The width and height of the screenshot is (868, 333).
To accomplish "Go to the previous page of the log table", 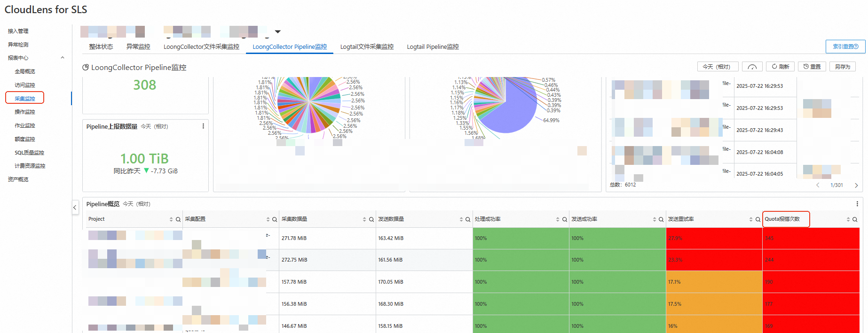I will (x=818, y=185).
